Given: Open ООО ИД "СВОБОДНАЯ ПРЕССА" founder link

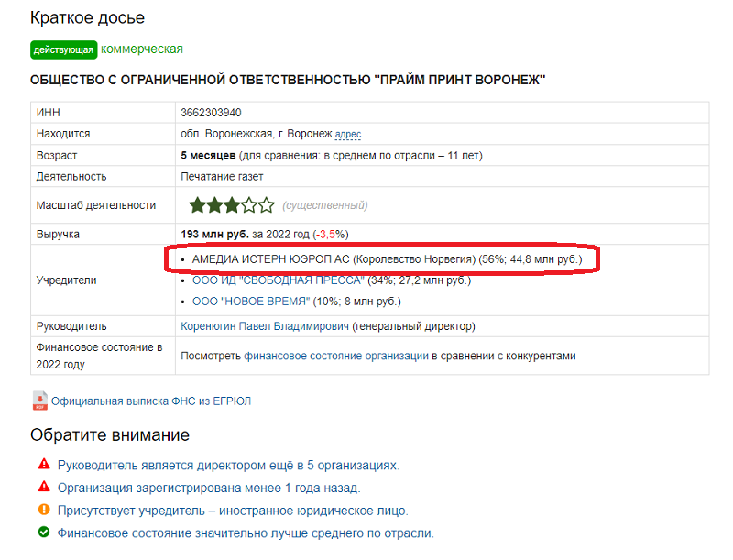Looking at the screenshot, I should point(278,280).
